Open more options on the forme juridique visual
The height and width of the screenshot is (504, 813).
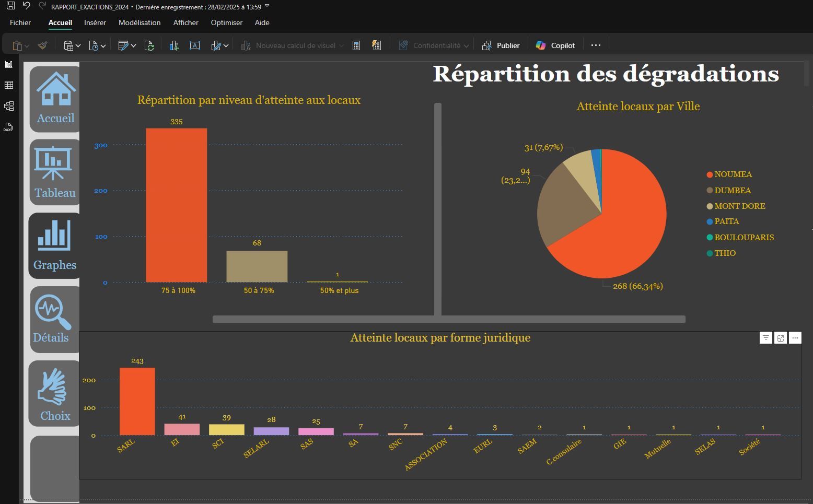coord(795,338)
